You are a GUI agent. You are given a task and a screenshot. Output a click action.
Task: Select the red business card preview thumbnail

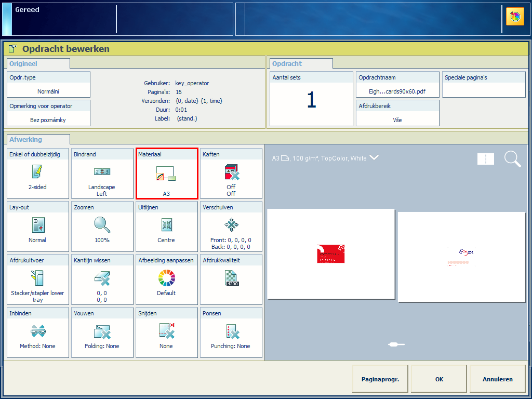coord(331,254)
